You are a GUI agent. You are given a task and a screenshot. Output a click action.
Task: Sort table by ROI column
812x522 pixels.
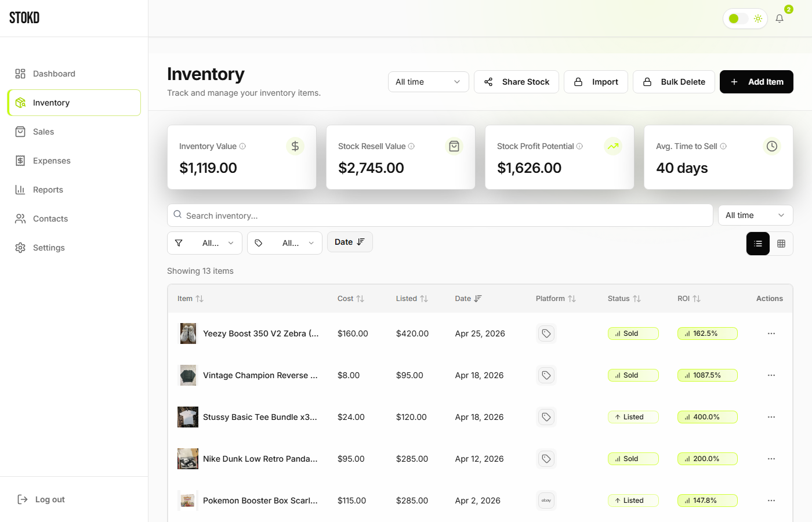click(689, 299)
